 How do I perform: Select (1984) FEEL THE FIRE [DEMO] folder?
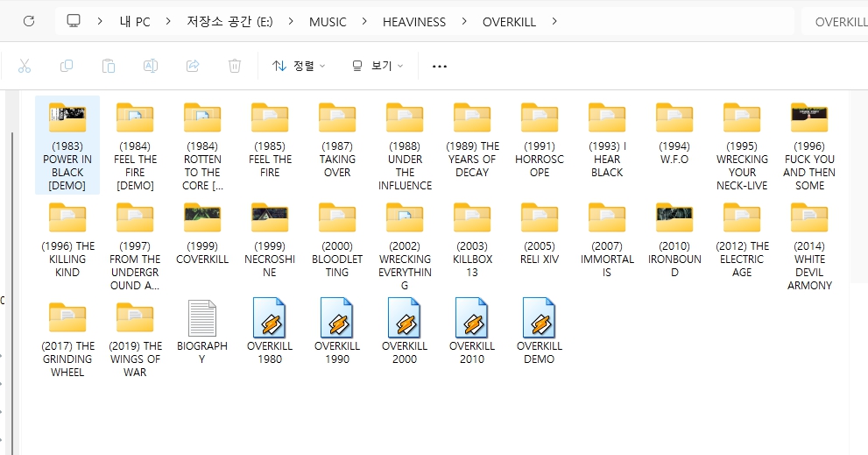(135, 146)
